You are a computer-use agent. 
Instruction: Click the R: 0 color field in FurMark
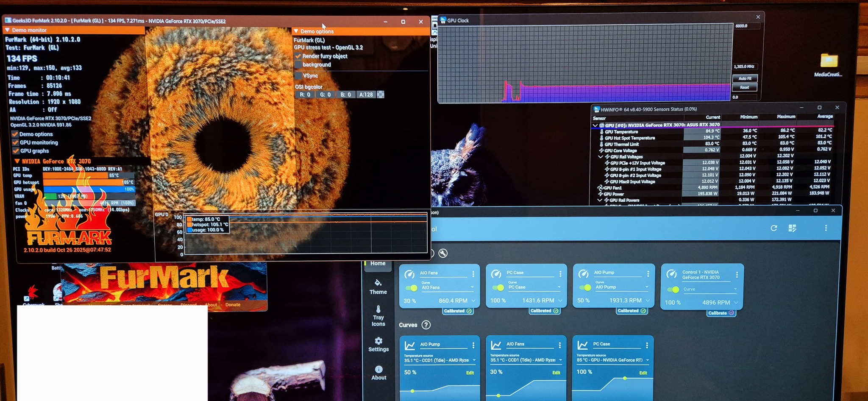[x=305, y=95]
